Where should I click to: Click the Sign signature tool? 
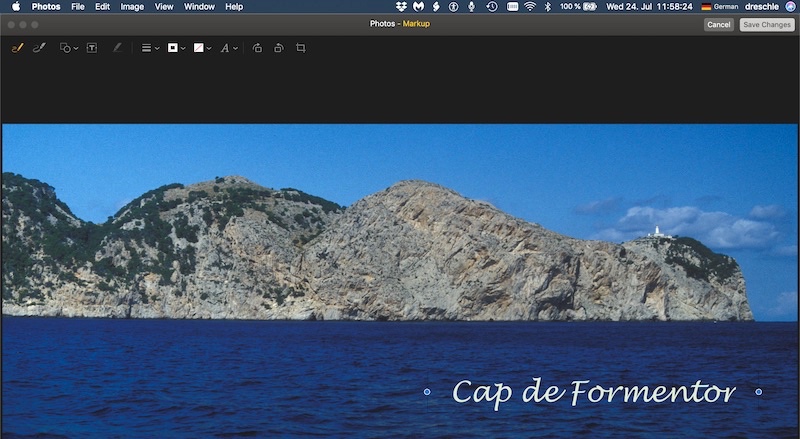click(116, 47)
